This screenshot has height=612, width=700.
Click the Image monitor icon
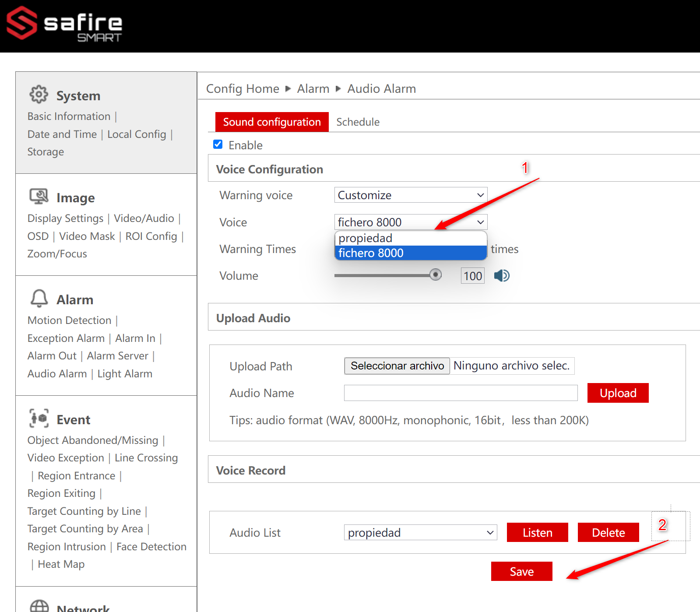point(39,197)
